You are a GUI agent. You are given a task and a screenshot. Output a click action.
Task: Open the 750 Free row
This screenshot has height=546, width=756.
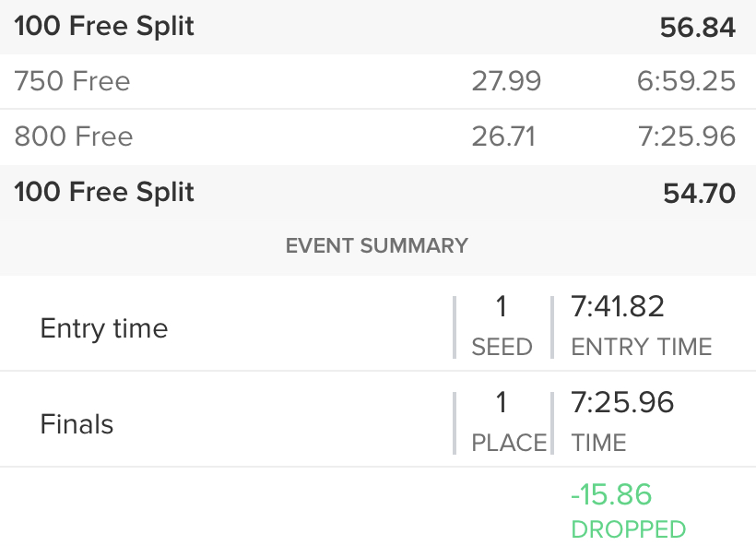(x=378, y=81)
